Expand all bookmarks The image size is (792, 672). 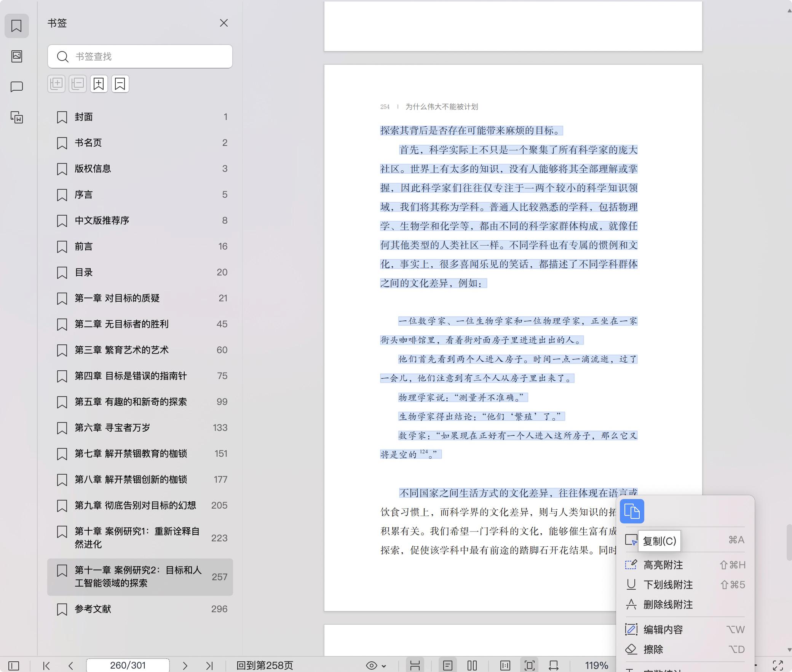tap(56, 84)
